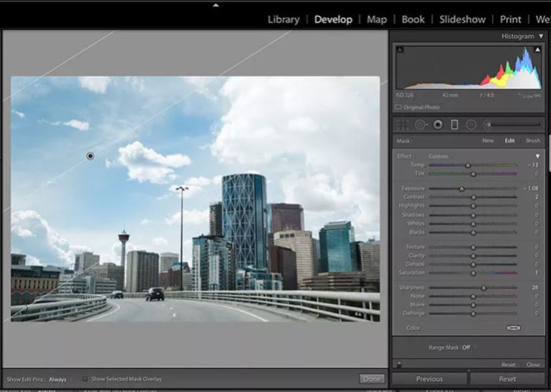Switch to the Library module

283,19
